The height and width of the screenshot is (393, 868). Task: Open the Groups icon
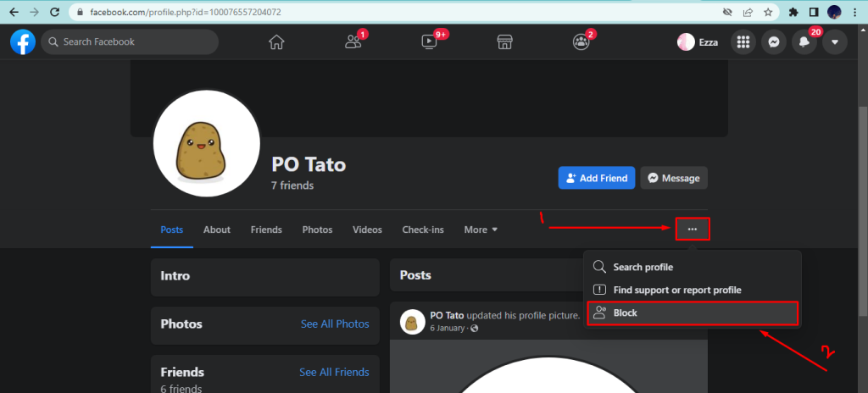click(581, 42)
